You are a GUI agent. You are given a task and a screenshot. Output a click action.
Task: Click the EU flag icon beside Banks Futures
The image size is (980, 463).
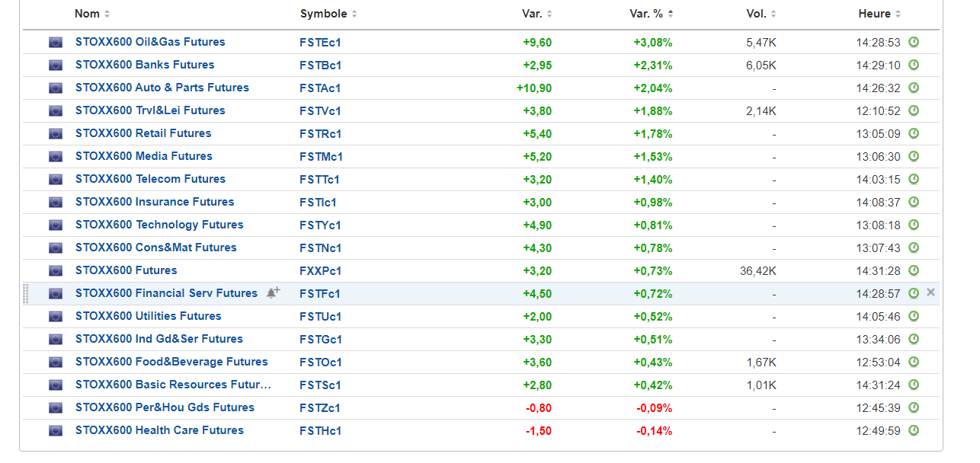click(56, 65)
